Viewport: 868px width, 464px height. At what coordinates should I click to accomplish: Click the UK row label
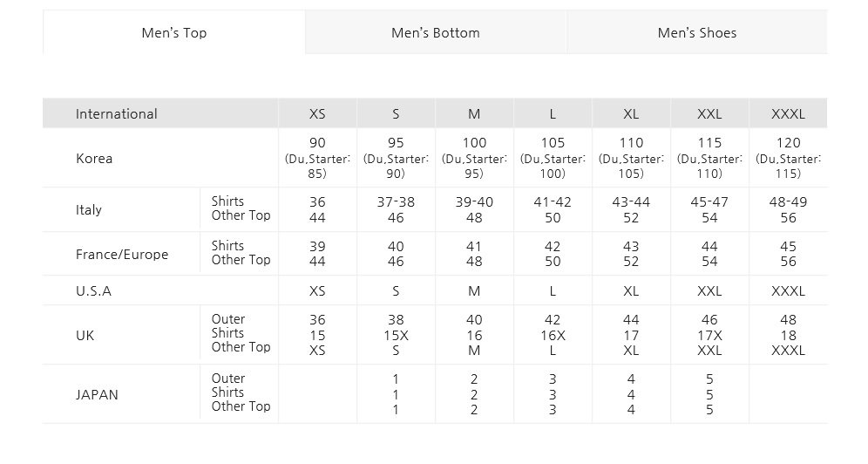click(x=85, y=335)
